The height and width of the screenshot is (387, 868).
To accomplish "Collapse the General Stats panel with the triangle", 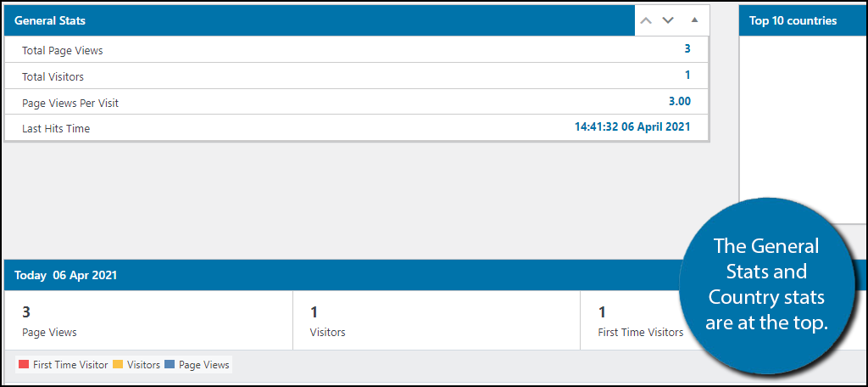I will (694, 20).
